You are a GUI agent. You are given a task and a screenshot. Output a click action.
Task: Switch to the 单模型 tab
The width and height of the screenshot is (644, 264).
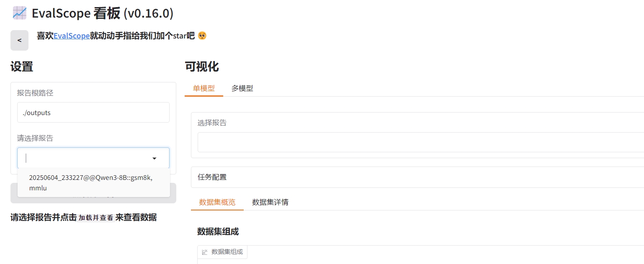[204, 88]
